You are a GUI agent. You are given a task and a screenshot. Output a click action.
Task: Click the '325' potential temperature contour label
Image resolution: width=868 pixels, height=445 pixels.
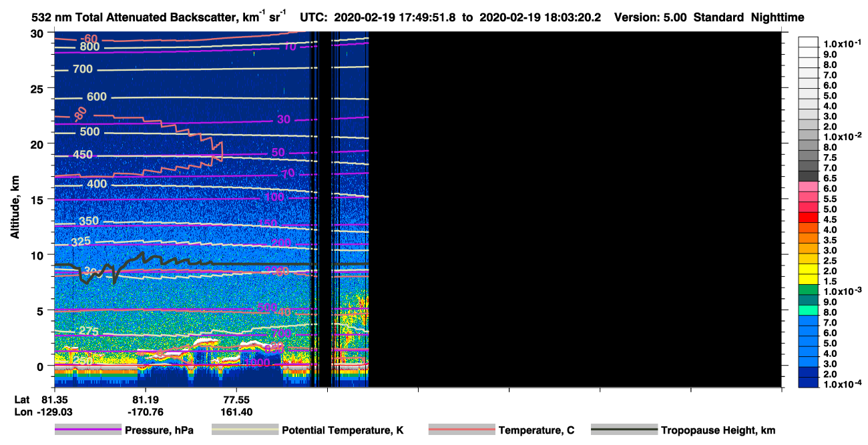(81, 241)
